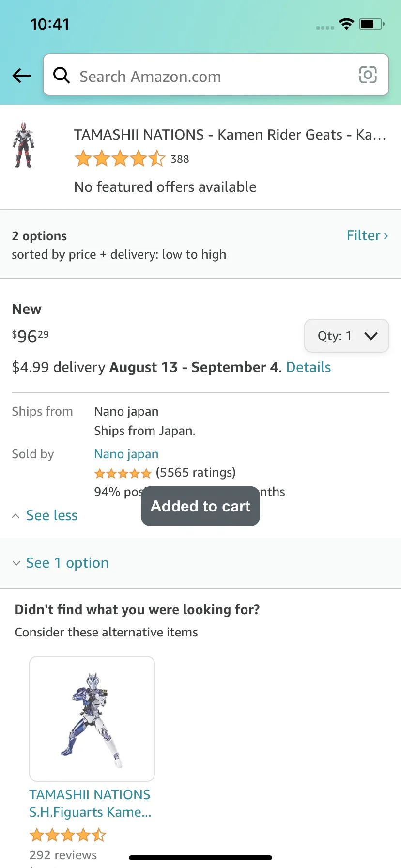The image size is (401, 868).
Task: Tap the Wi-Fi status icon
Action: coord(346,24)
